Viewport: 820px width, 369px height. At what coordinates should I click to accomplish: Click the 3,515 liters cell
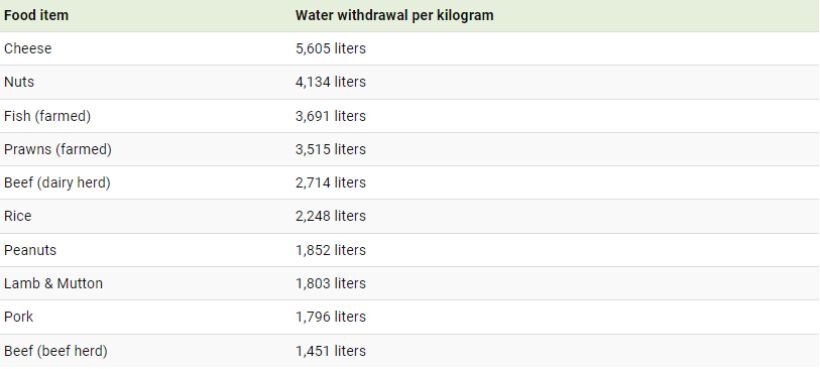click(x=331, y=149)
